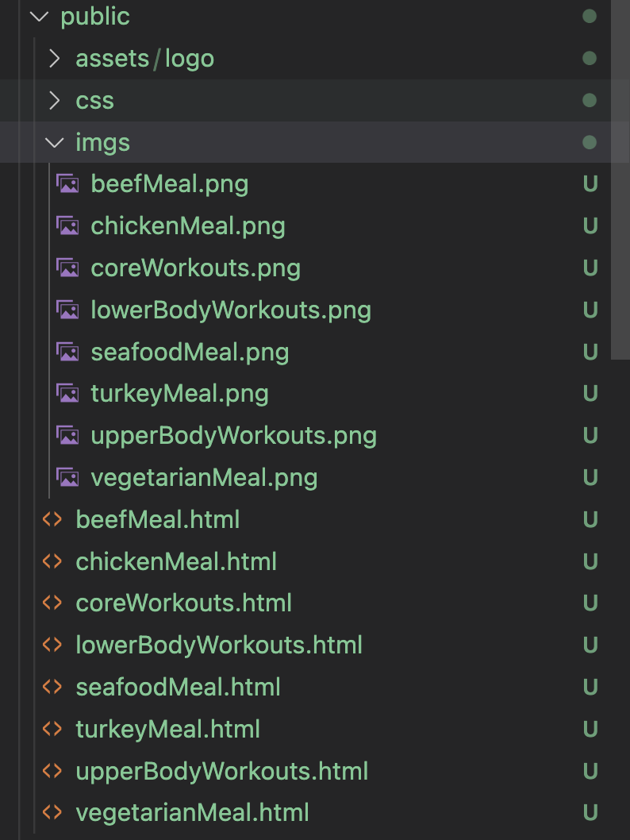Click the HTML code icon for beefMeal.html
Viewport: 630px width, 840px height.
(x=52, y=519)
